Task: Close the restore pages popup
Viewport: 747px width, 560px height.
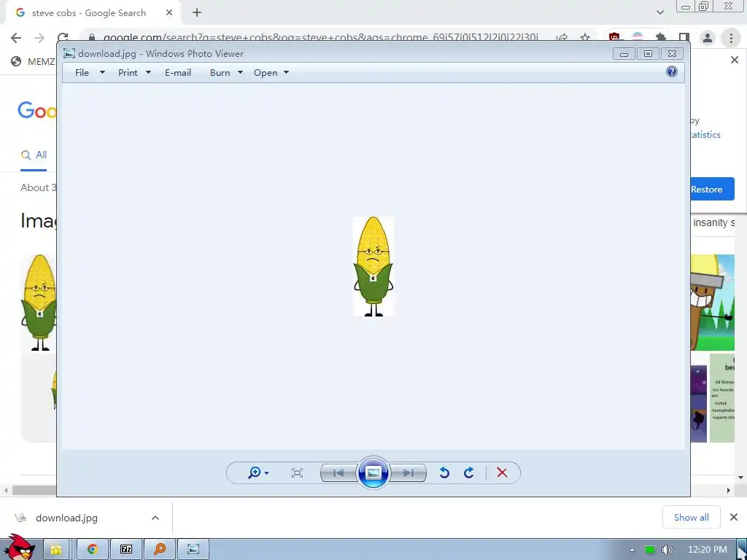Action: coord(734,60)
